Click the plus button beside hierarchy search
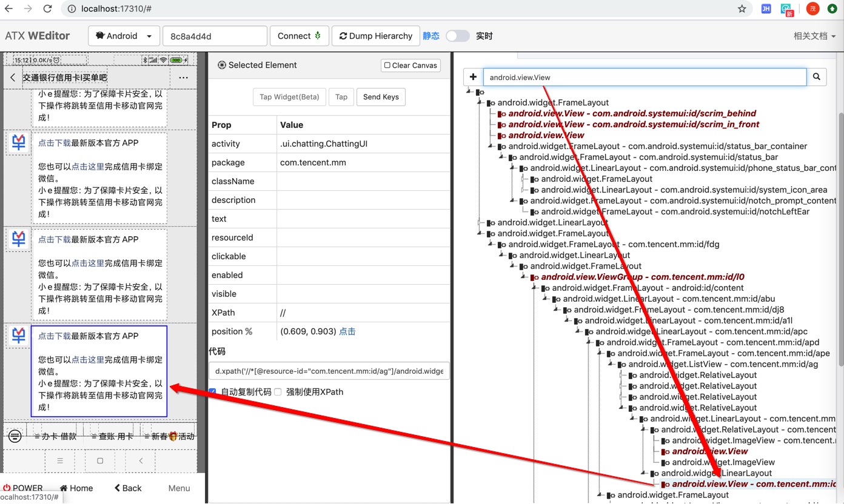This screenshot has height=504, width=844. tap(473, 77)
